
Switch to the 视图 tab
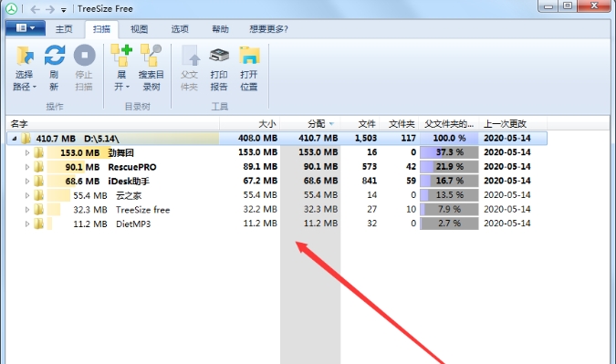click(139, 29)
